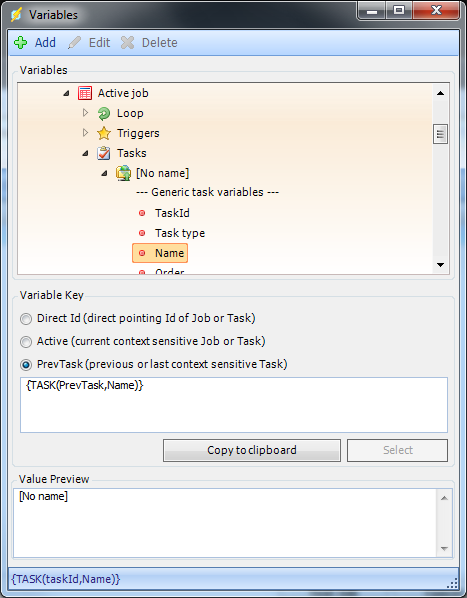Click the Delete X icon
This screenshot has width=467, height=598.
[x=127, y=43]
